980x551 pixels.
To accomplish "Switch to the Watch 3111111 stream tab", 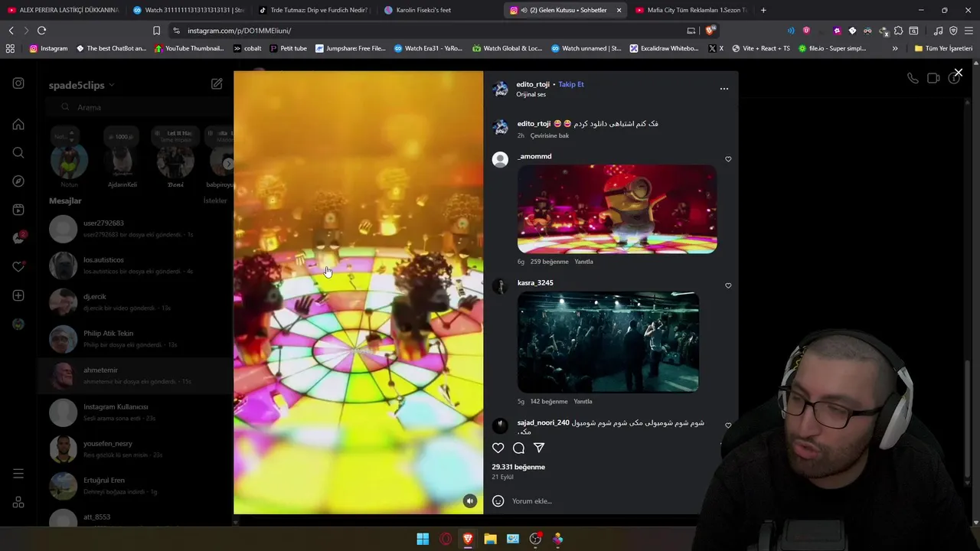I will point(187,10).
